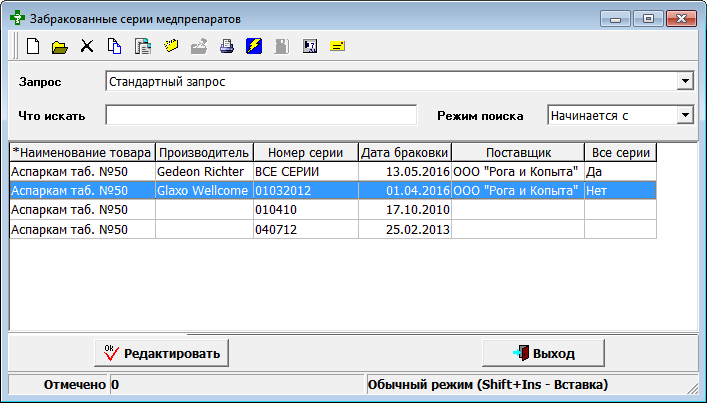The width and height of the screenshot is (707, 403).
Task: Select the Gedeon Richter row
Action: coord(200,171)
